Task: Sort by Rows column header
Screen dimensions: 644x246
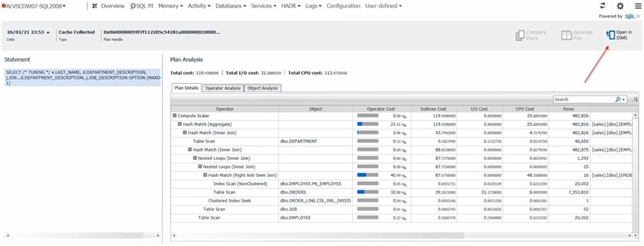Action: (x=569, y=109)
